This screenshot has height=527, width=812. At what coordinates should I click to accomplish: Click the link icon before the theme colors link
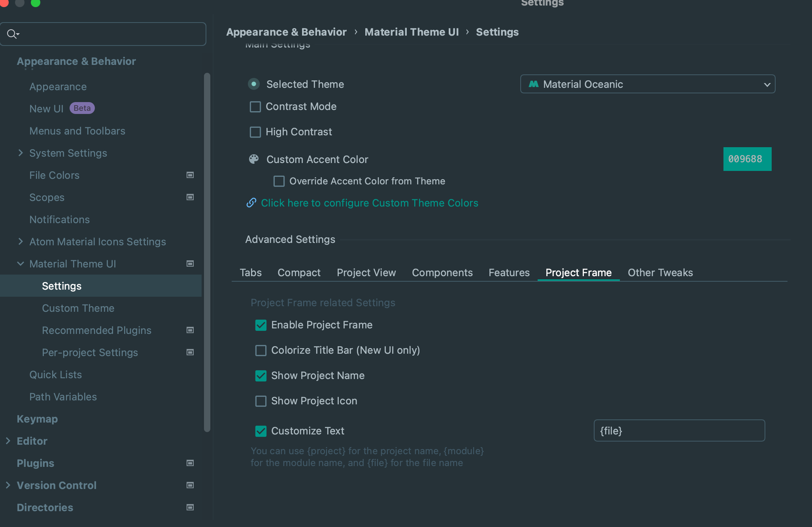[x=251, y=203]
